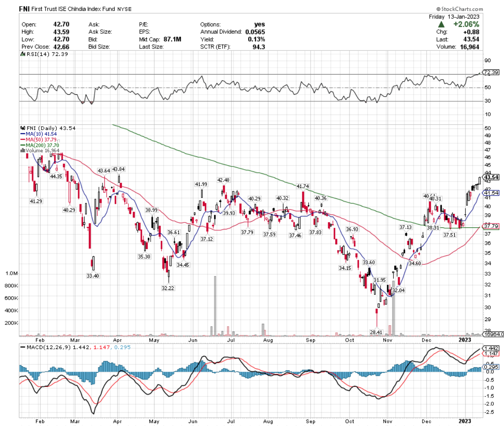Click the NYSE exchange label
Image resolution: width=504 pixels, height=427 pixels.
coord(125,9)
